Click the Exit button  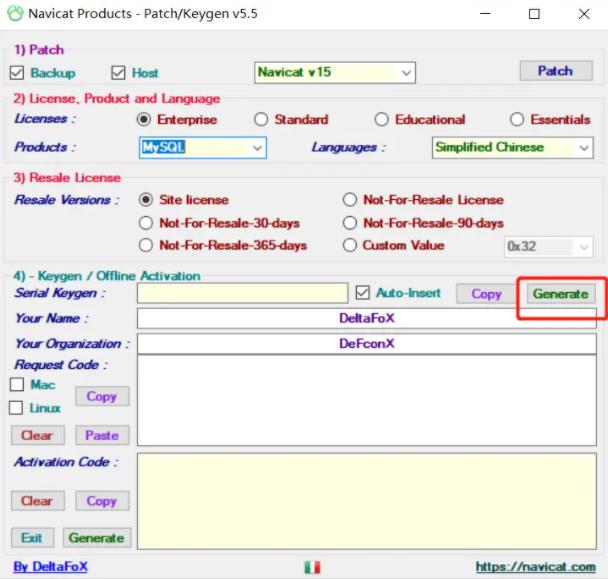(32, 538)
